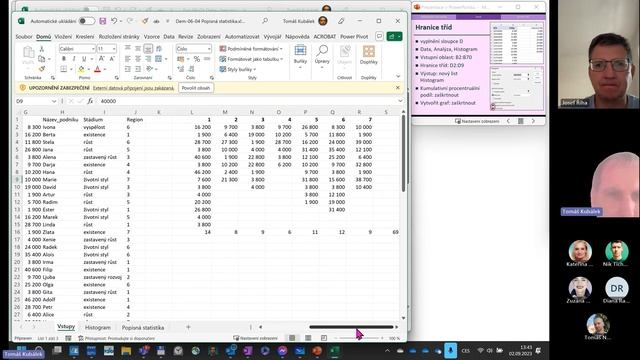Click the Povolit obsah button
Image resolution: width=640 pixels, height=360 pixels.
click(196, 88)
